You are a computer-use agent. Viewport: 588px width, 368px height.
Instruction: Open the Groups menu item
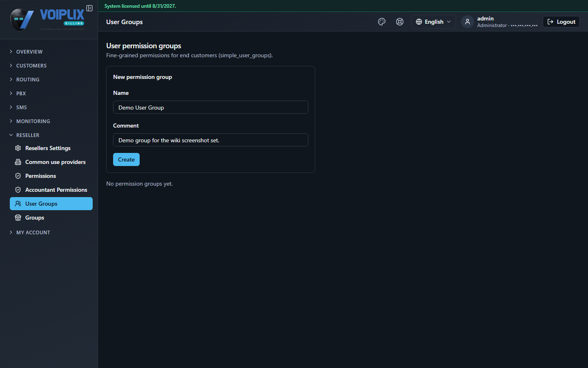tap(51, 218)
